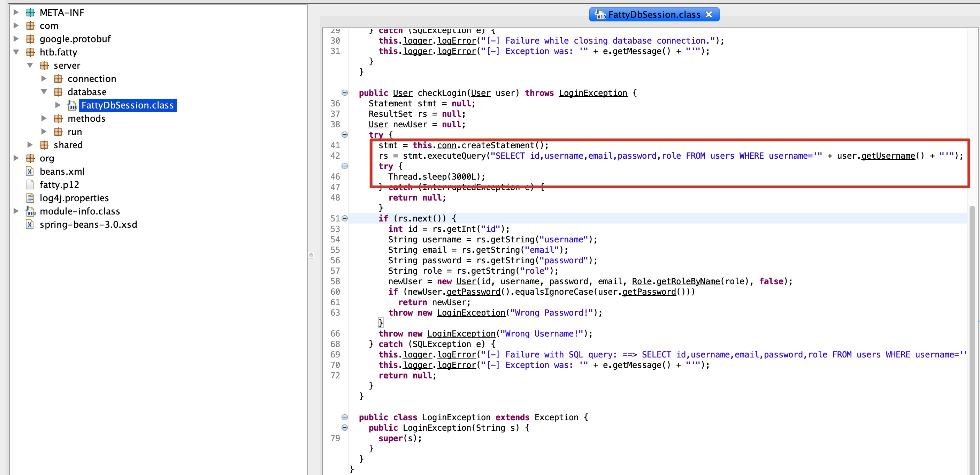Viewport: 980px width, 475px height.
Task: Expand the methods package node
Action: click(44, 118)
